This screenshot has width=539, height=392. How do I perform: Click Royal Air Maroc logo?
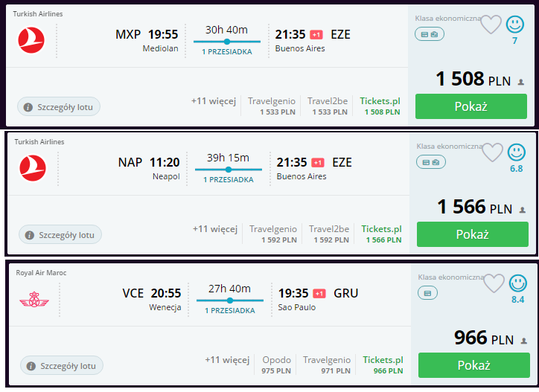[34, 300]
